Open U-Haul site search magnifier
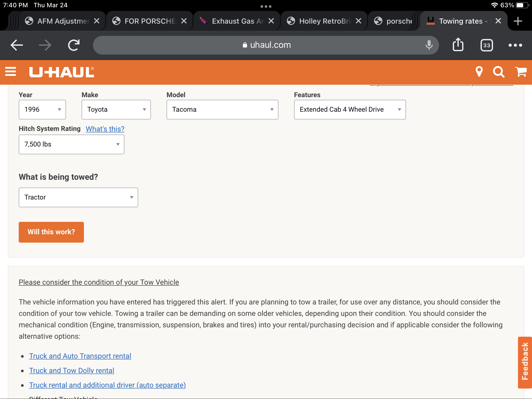The height and width of the screenshot is (399, 532). coord(498,72)
